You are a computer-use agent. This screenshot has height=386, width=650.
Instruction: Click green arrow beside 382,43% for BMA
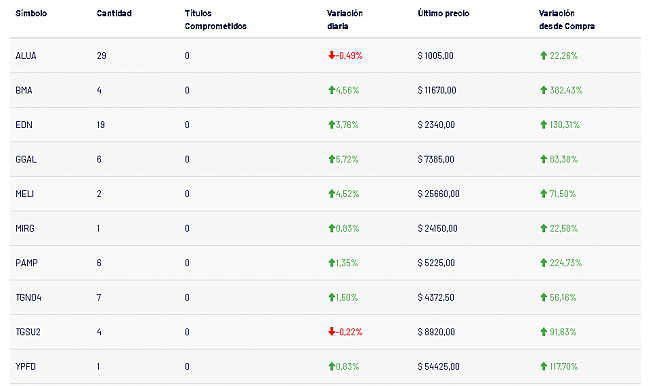tap(543, 90)
